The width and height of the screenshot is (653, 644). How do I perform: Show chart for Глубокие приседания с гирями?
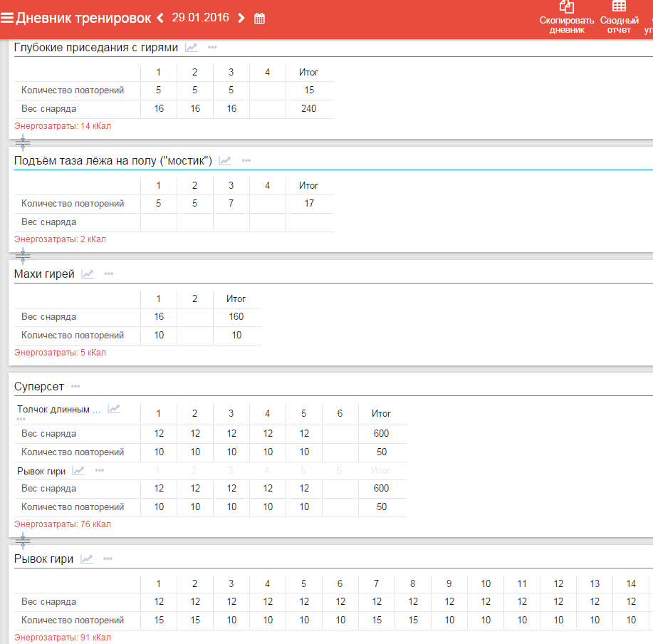(x=191, y=47)
